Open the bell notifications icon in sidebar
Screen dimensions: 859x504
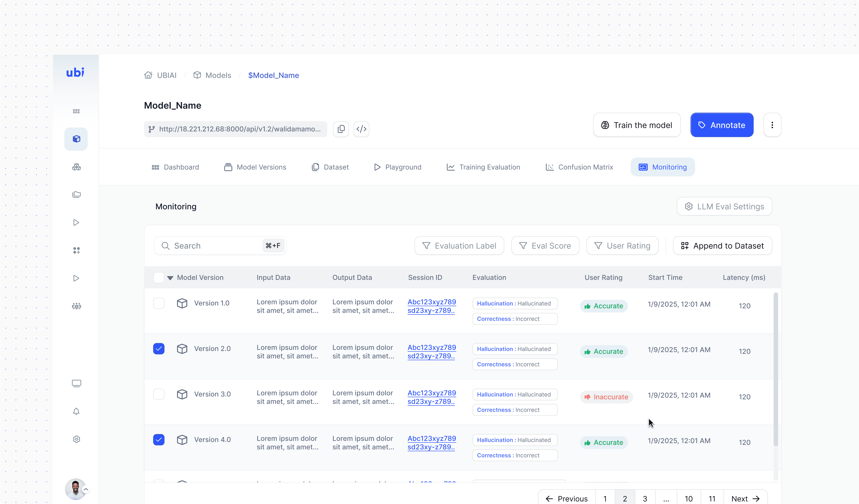76,411
